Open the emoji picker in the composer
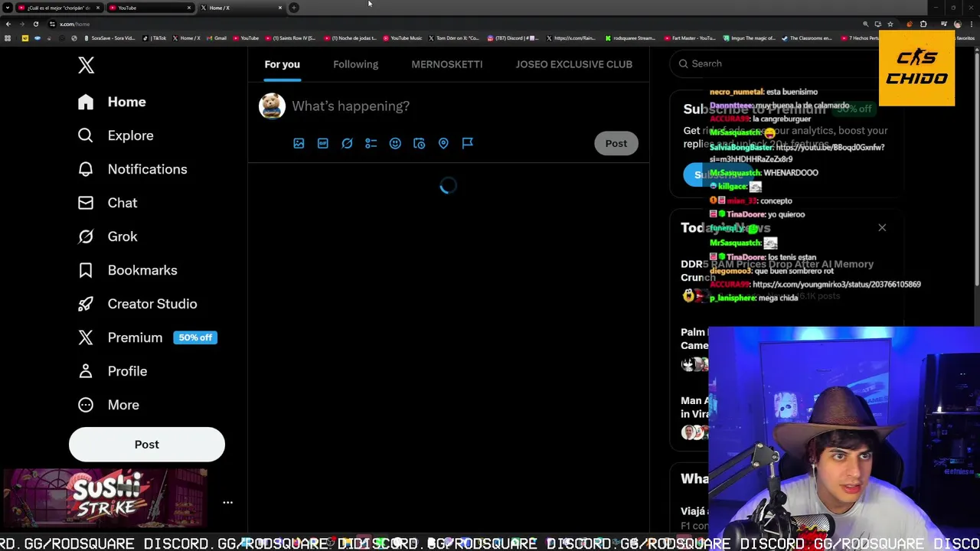 coord(395,143)
